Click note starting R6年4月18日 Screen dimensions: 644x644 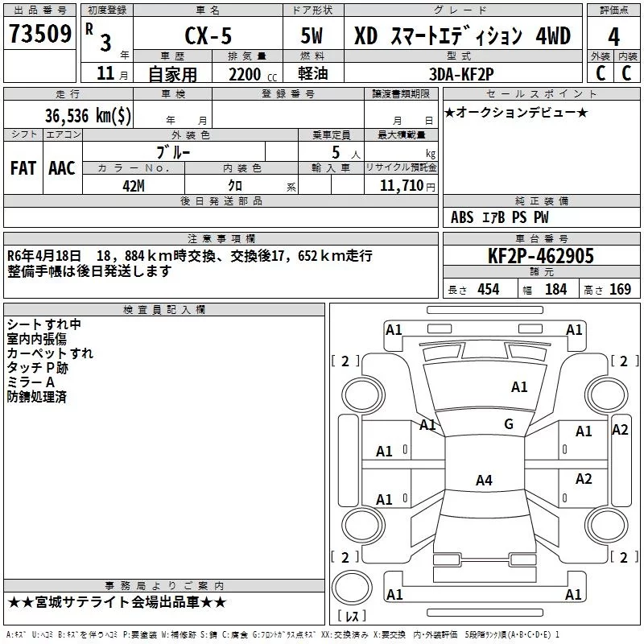point(190,256)
